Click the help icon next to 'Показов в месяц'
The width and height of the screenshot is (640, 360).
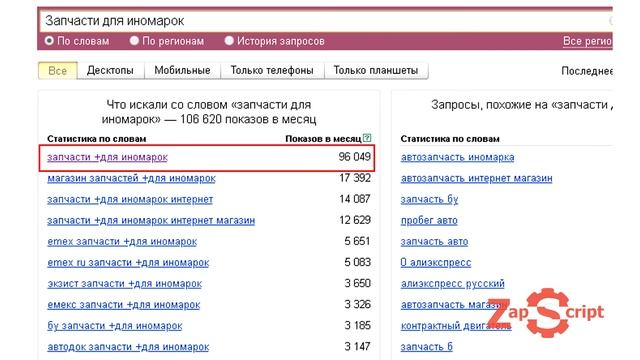click(367, 138)
